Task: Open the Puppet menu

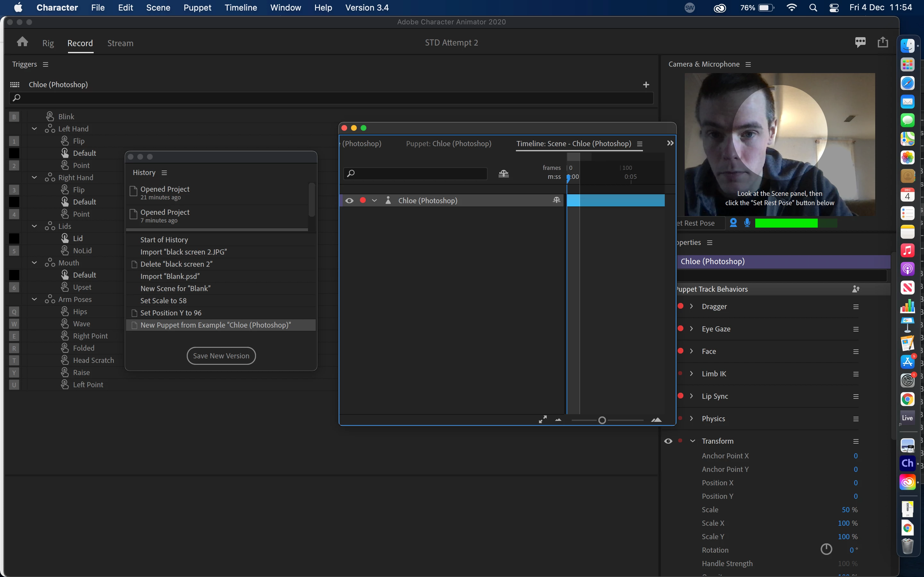Action: 197,8
